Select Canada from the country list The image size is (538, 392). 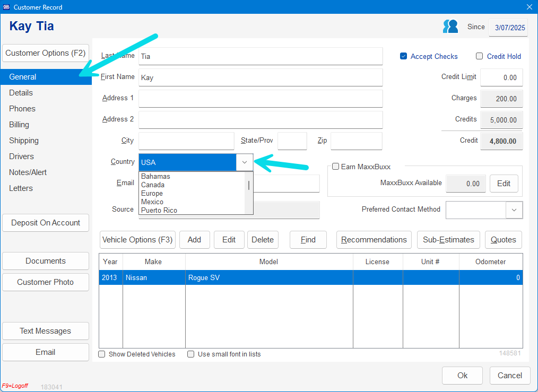click(153, 185)
